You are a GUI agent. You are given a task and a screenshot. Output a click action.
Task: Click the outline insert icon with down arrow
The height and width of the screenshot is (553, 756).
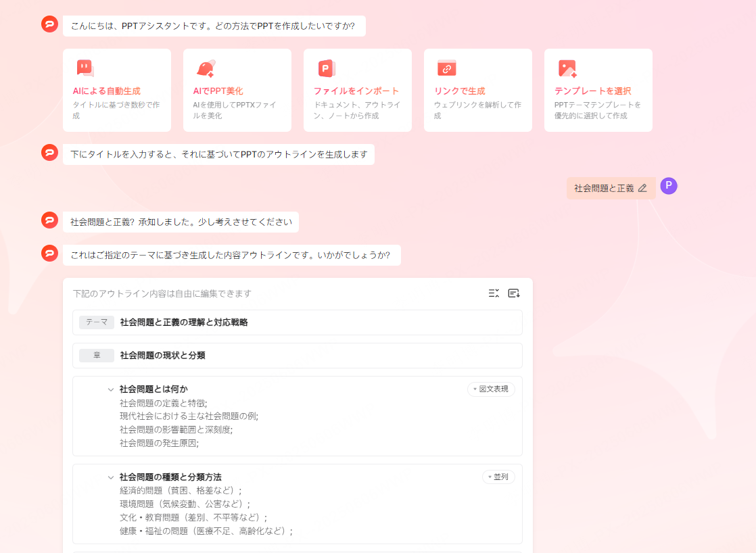point(514,293)
